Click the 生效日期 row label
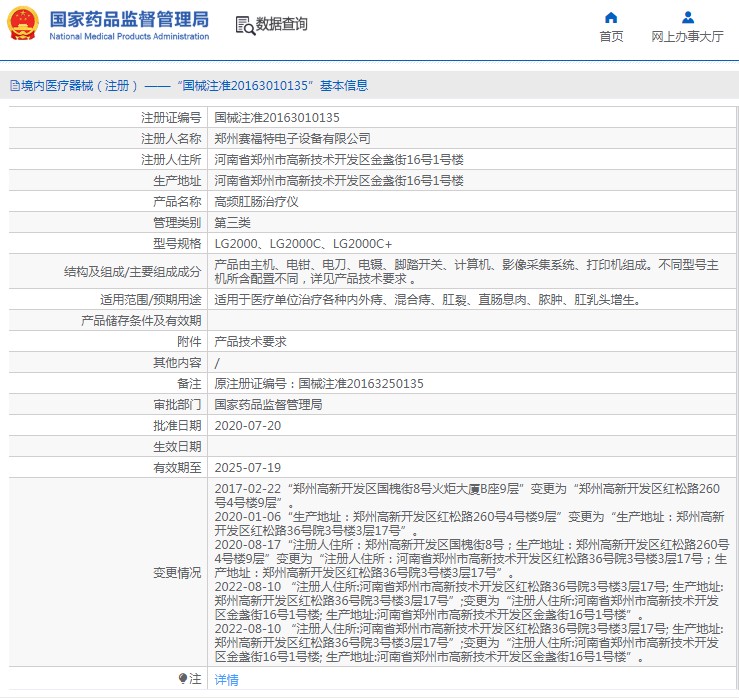Image resolution: width=739 pixels, height=698 pixels. tap(177, 446)
